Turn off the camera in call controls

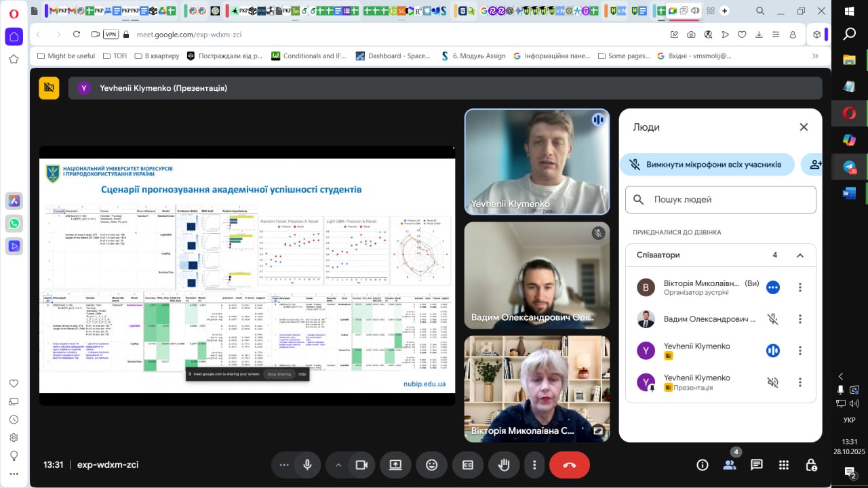[x=361, y=465]
